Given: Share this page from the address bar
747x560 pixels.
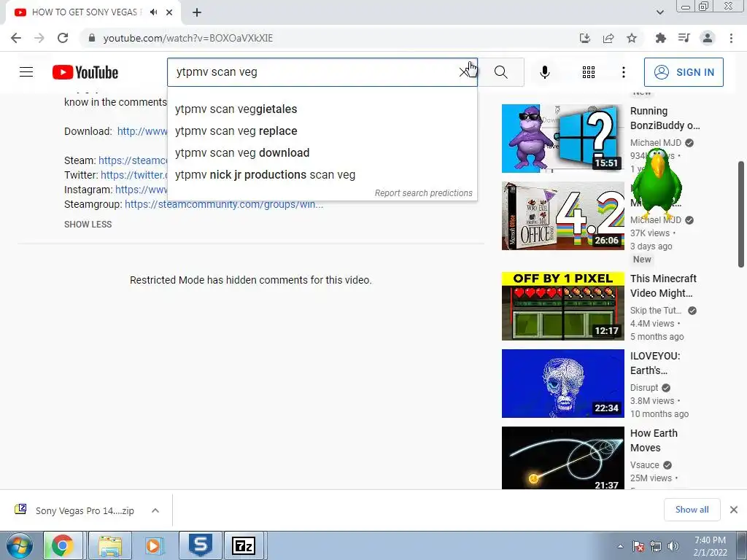Looking at the screenshot, I should (x=608, y=38).
